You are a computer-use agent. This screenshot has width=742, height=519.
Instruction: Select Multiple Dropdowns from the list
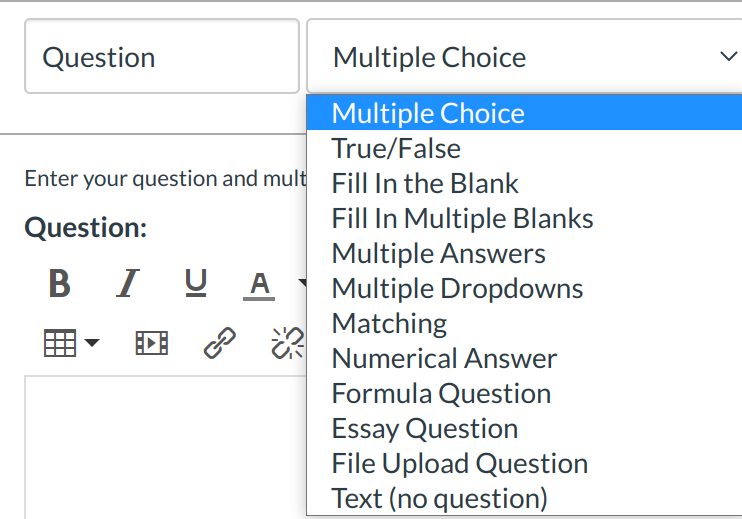457,288
